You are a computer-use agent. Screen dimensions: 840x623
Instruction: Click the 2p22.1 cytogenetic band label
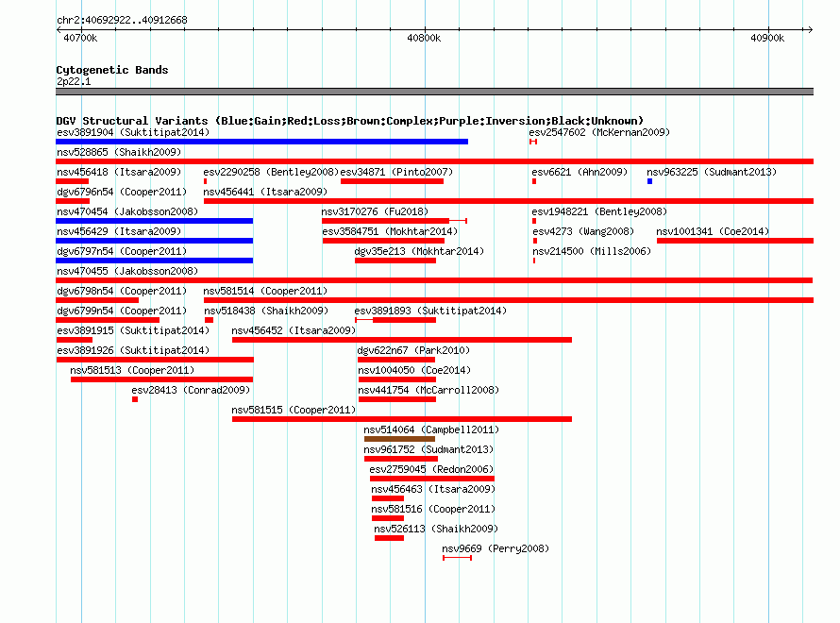point(74,81)
